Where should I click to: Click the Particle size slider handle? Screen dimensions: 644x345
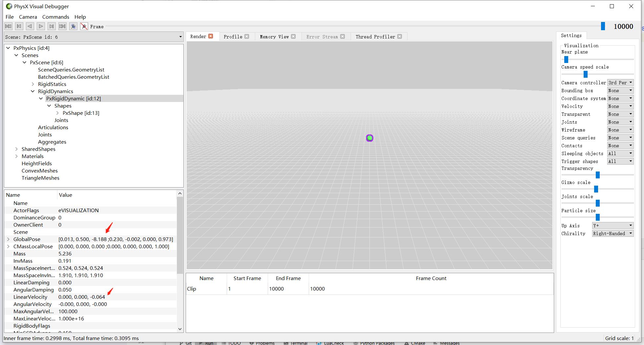[598, 217]
